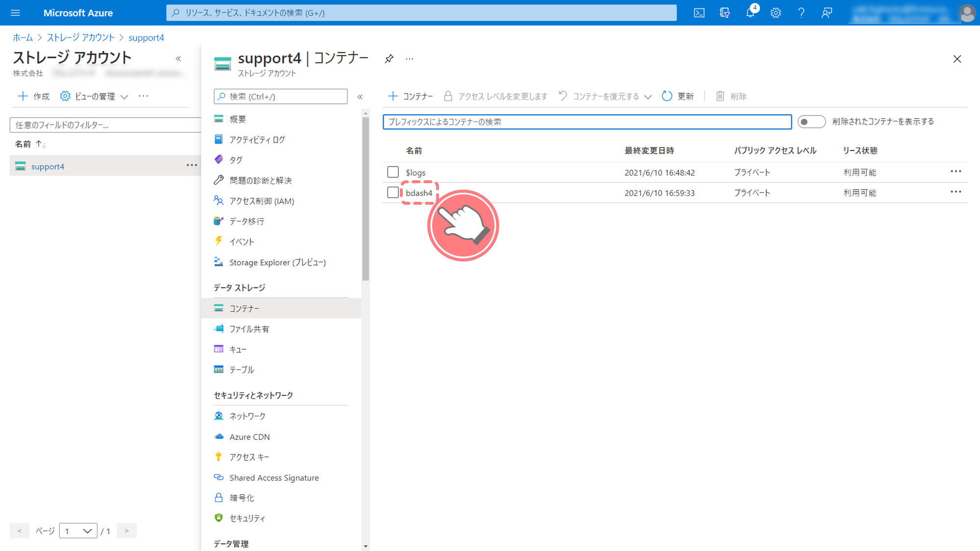Click the resource menu search box
Screen dimensions: 980x551
click(281, 96)
